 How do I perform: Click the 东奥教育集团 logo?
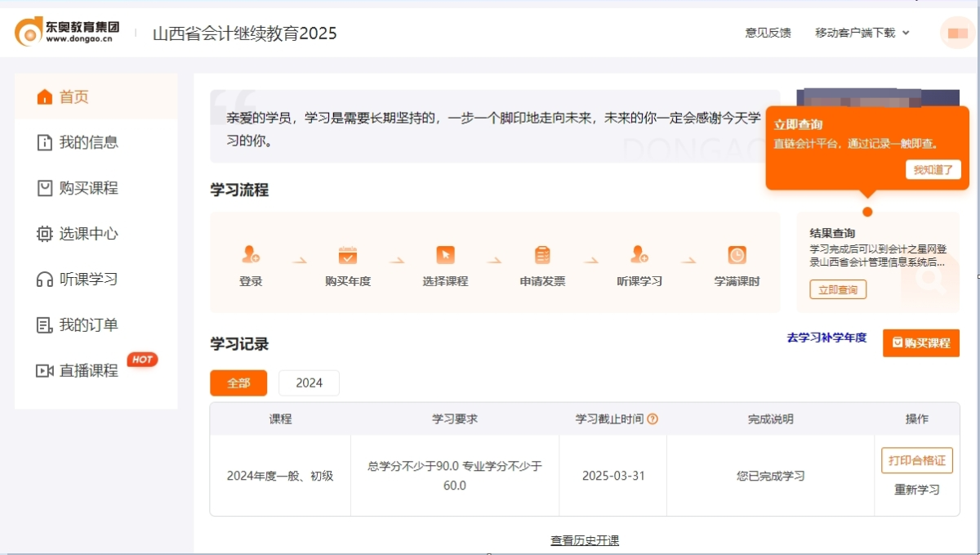click(x=65, y=30)
